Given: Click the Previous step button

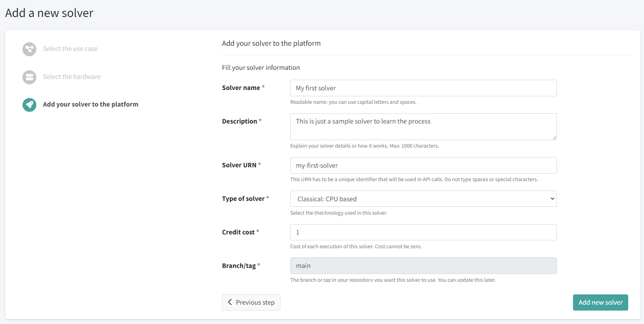Looking at the screenshot, I should 251,303.
